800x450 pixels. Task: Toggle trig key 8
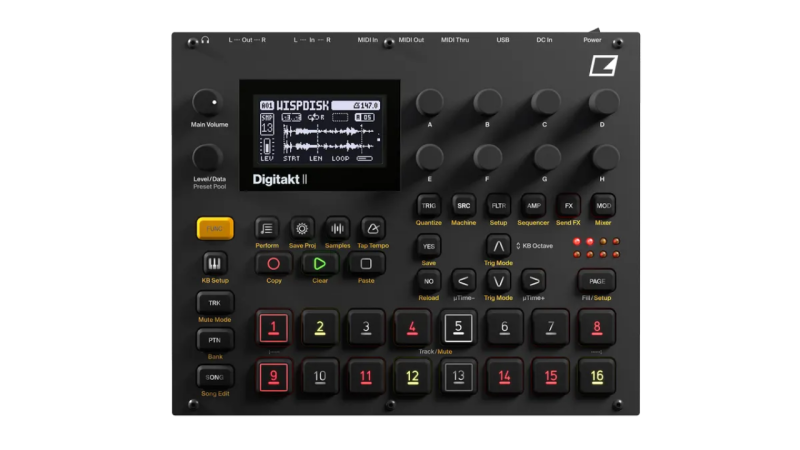(596, 328)
